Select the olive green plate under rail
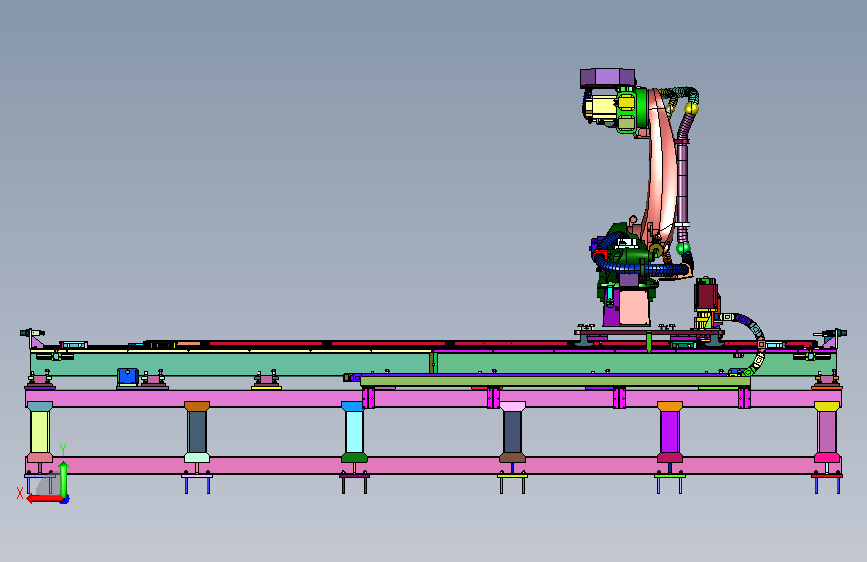Screen dimensions: 867x562 [x=555, y=381]
